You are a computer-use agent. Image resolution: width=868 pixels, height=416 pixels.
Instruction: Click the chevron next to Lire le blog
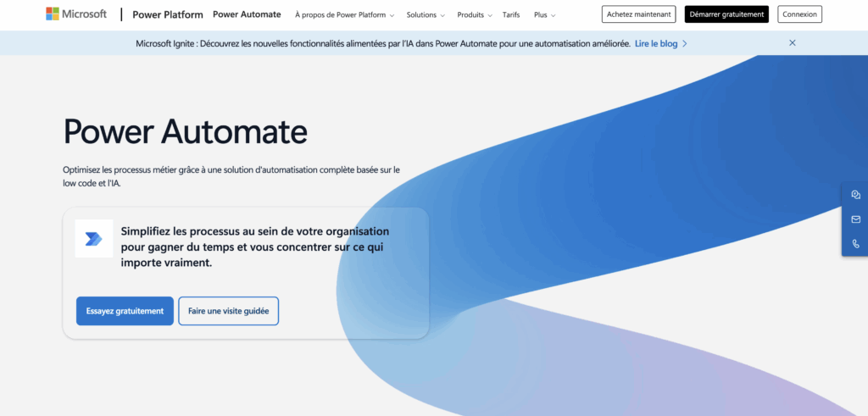(685, 44)
